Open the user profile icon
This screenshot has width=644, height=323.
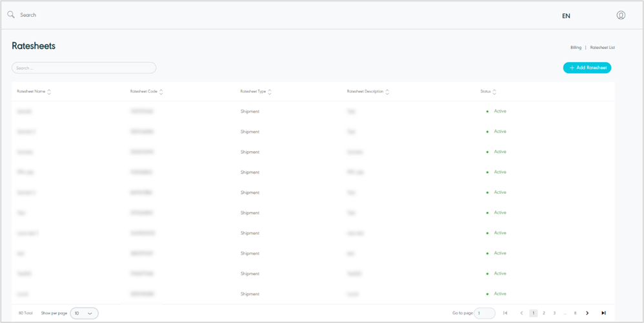(621, 15)
